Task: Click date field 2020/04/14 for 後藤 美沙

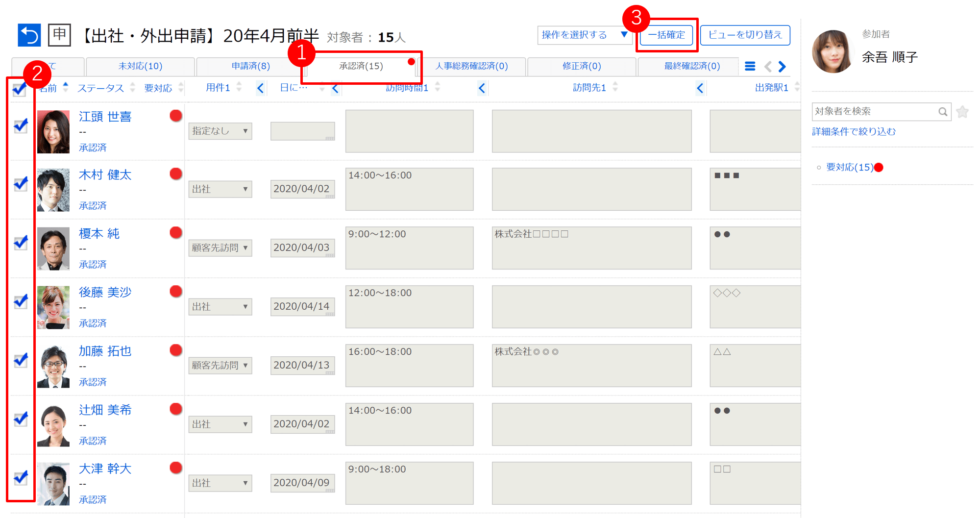Action: pos(302,306)
